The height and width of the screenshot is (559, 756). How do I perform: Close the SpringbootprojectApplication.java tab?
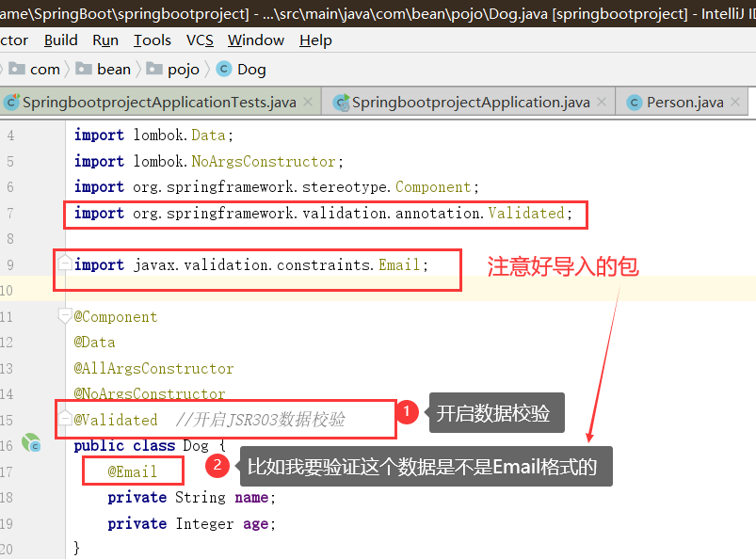point(602,102)
